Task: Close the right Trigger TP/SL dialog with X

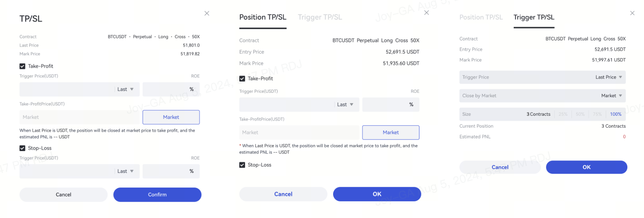Action: tap(632, 13)
